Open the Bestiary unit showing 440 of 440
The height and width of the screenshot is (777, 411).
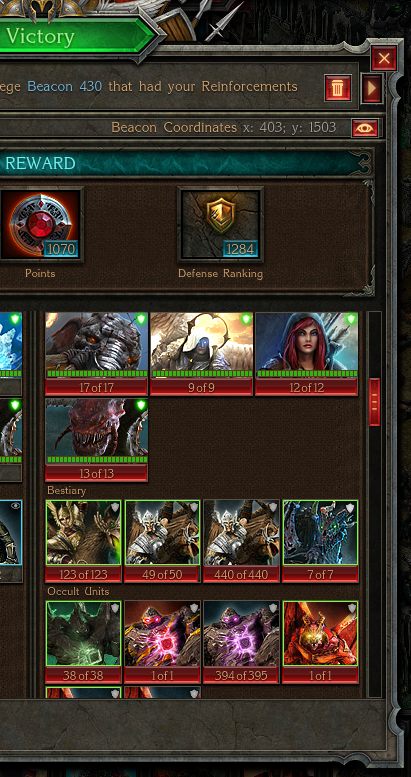click(241, 541)
